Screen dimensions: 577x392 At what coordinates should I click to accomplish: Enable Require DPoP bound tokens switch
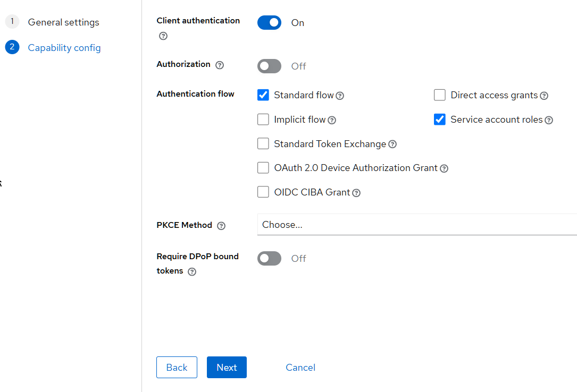(x=269, y=259)
